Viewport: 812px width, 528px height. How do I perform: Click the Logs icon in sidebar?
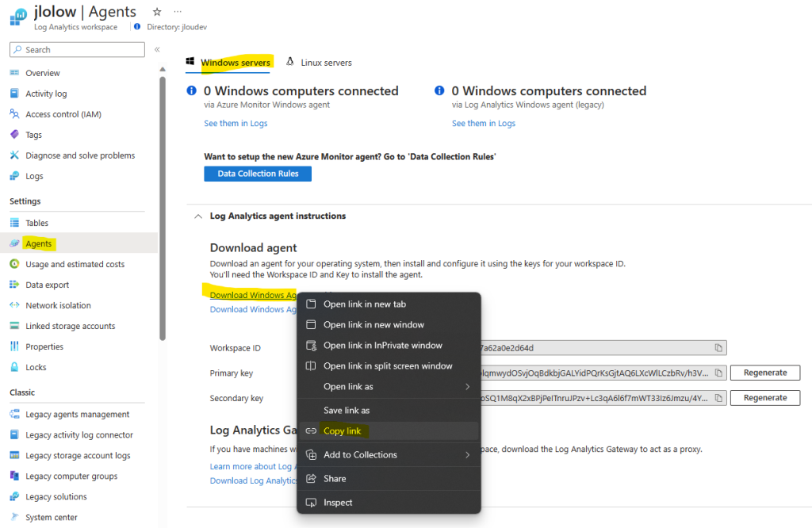14,176
